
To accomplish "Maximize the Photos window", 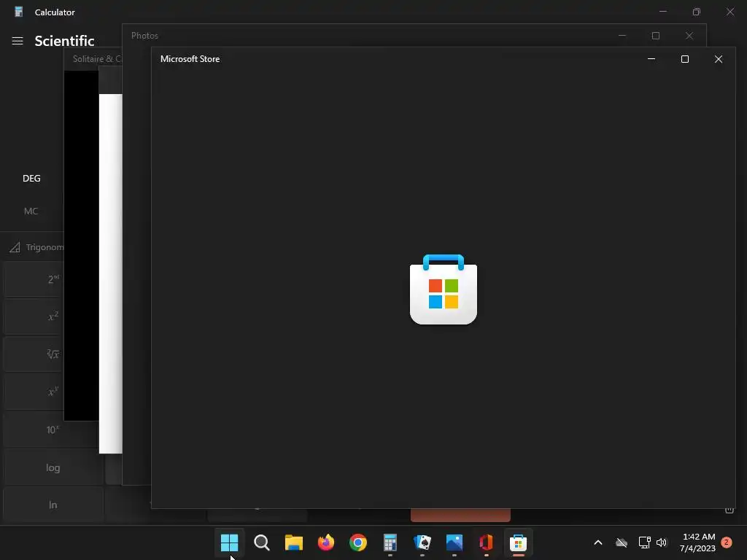I will [656, 36].
